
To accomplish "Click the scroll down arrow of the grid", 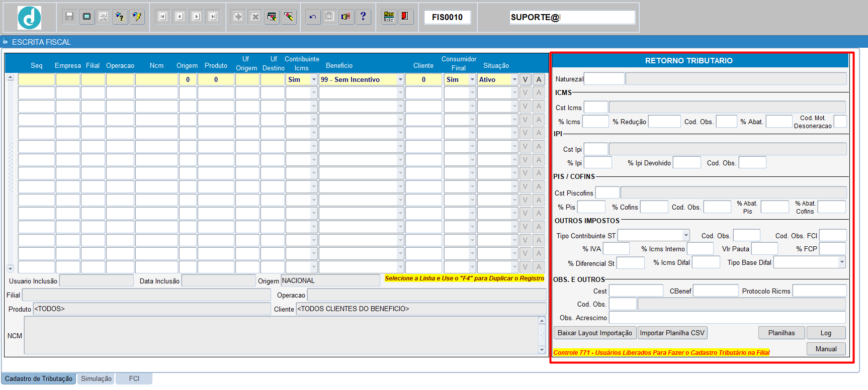I will coord(10,269).
